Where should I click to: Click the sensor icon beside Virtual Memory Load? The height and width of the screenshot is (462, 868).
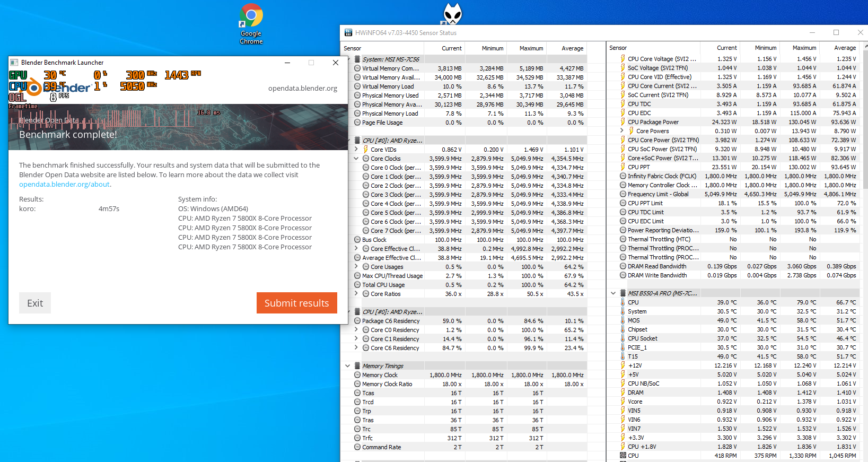point(357,86)
